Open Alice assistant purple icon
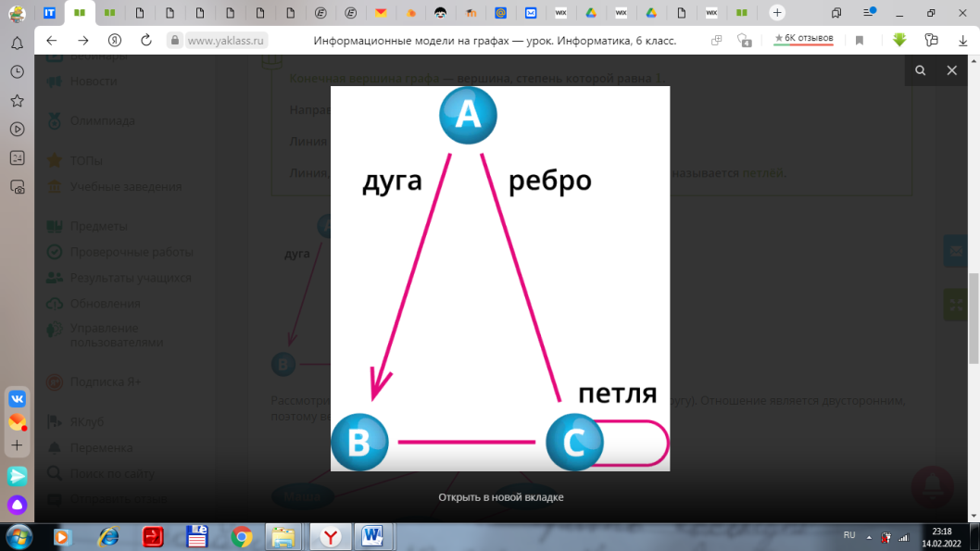Screen dimensions: 980x551 (x=18, y=504)
